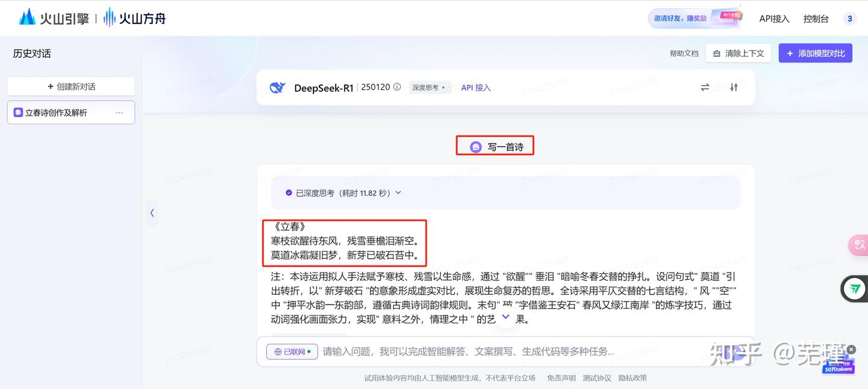The height and width of the screenshot is (389, 868).
Task: Collapse the 已深度思考 reasoning section chevron
Action: [x=398, y=192]
